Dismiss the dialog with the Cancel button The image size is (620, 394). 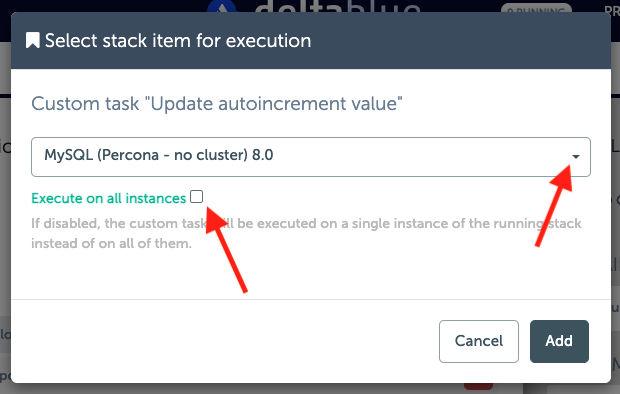click(x=478, y=341)
